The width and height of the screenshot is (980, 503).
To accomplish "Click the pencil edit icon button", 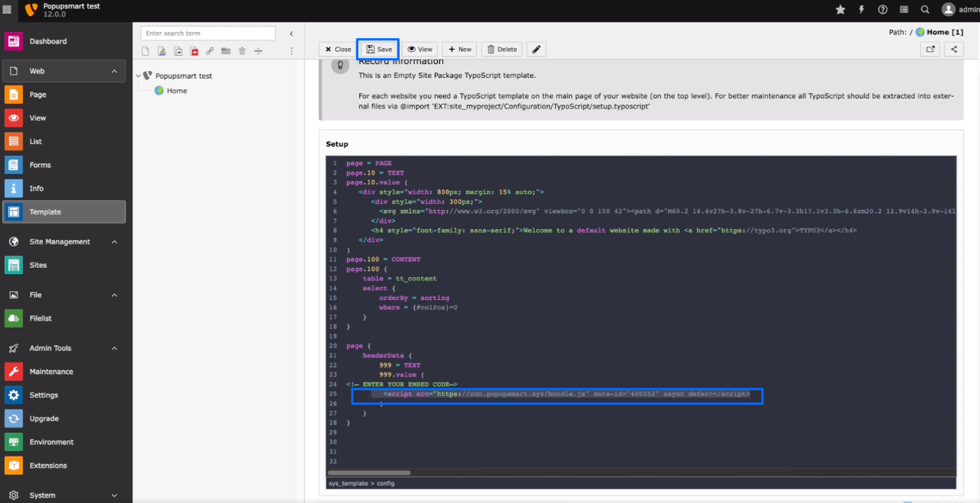I will point(536,49).
